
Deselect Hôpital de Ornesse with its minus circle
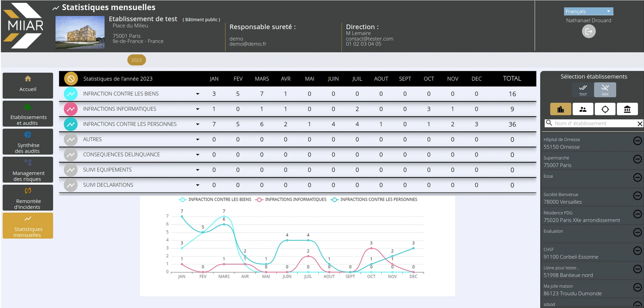637,141
